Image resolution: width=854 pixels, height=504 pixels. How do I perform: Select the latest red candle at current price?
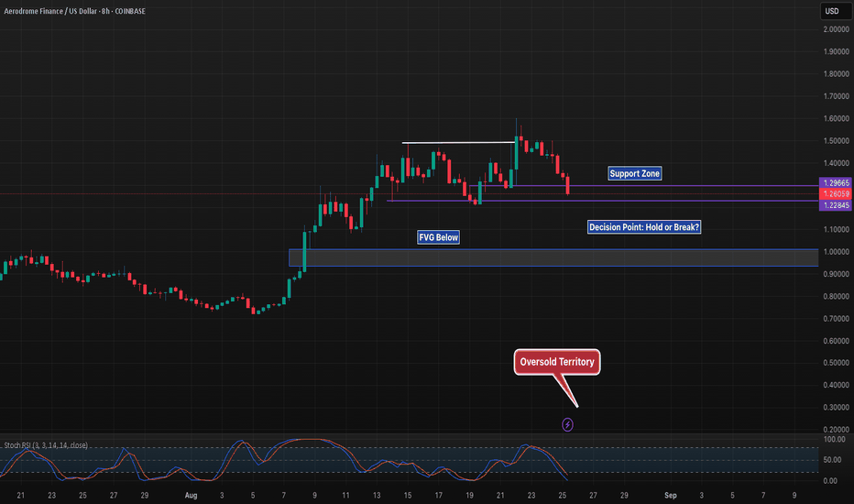568,185
